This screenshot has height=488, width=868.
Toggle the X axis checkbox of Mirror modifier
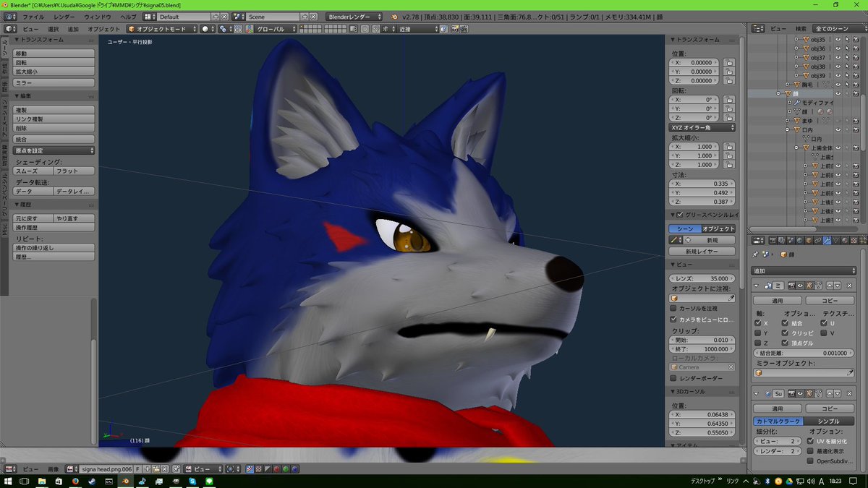(758, 323)
